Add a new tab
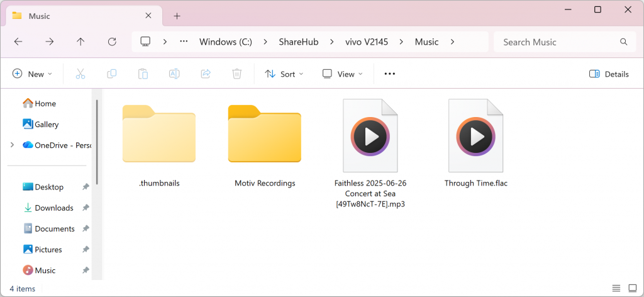 point(177,16)
